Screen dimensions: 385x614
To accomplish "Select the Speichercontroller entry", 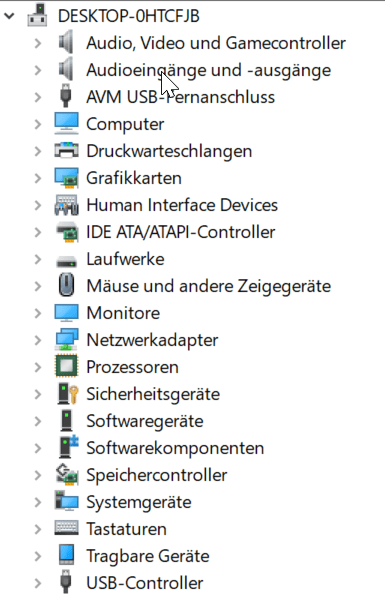I will tap(157, 475).
